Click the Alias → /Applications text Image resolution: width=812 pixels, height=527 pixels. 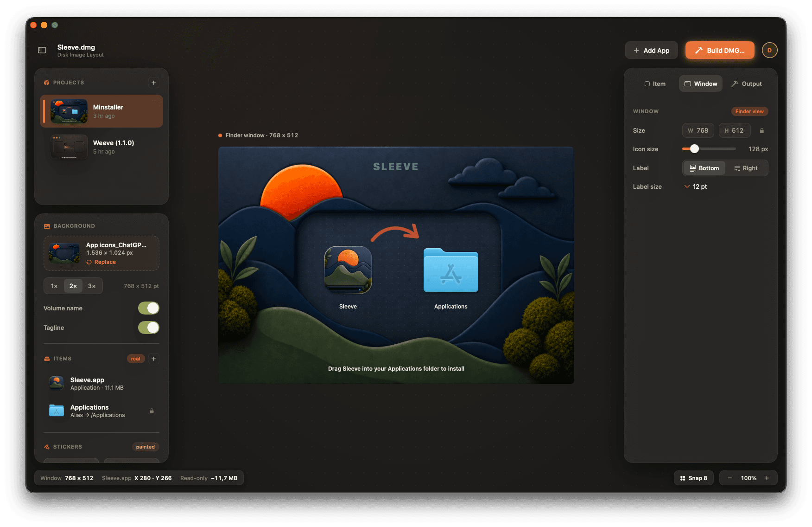coord(98,415)
